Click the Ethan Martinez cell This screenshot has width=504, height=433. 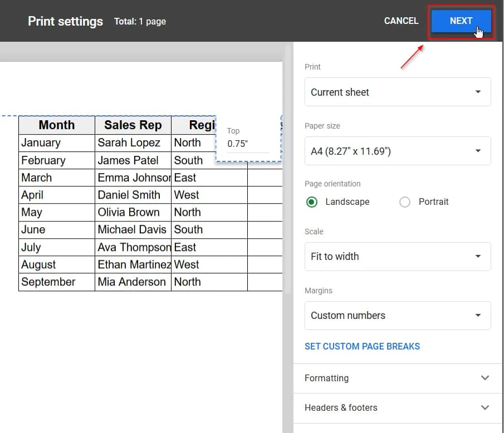(133, 265)
